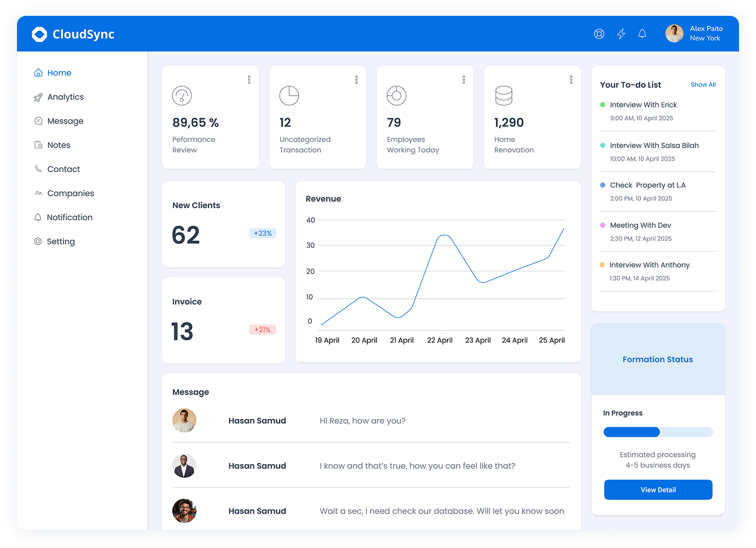
Task: Open the Performance Review card options menu
Action: (x=249, y=80)
